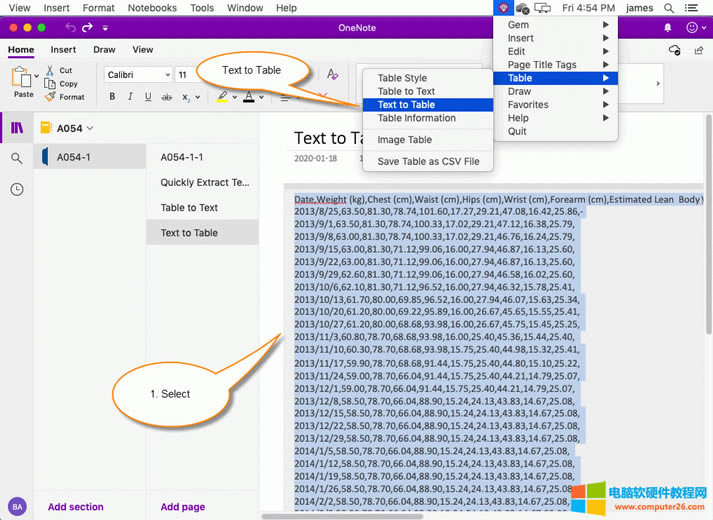
Task: Switch to the Draw ribbon tab
Action: pyautogui.click(x=104, y=50)
